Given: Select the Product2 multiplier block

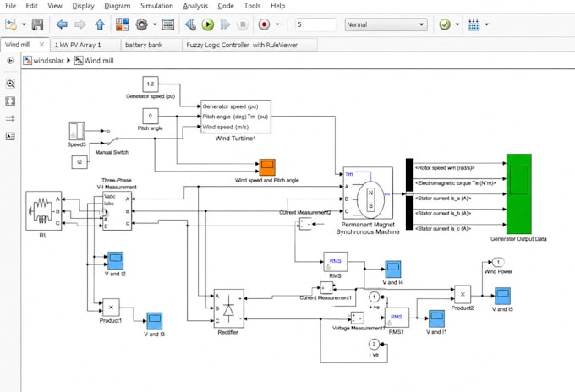Looking at the screenshot, I should [463, 294].
